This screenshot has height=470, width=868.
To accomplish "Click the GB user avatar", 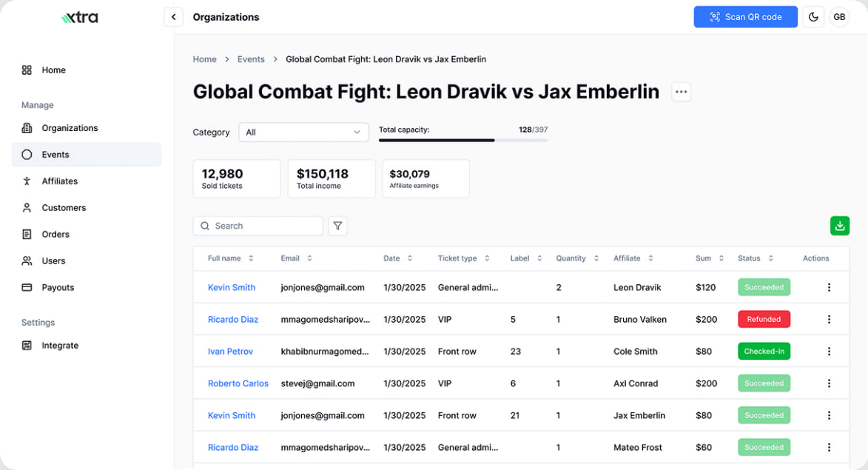I will 839,17.
